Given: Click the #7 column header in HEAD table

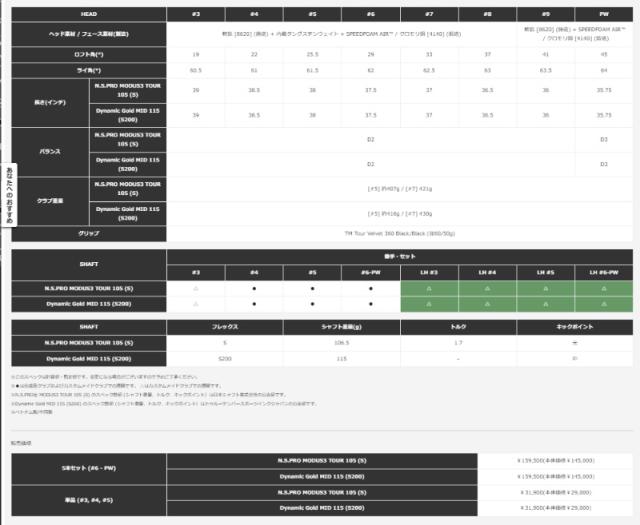Looking at the screenshot, I should 430,14.
